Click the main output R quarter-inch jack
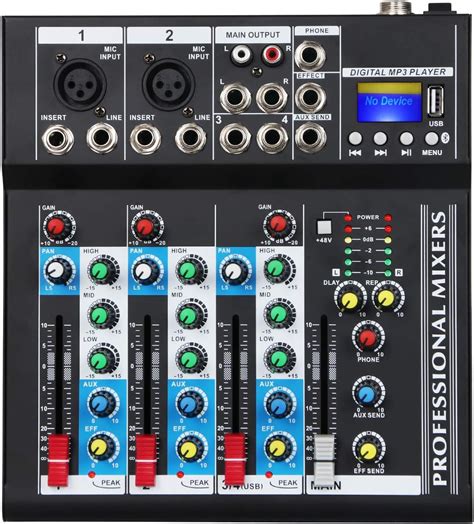 click(x=272, y=98)
